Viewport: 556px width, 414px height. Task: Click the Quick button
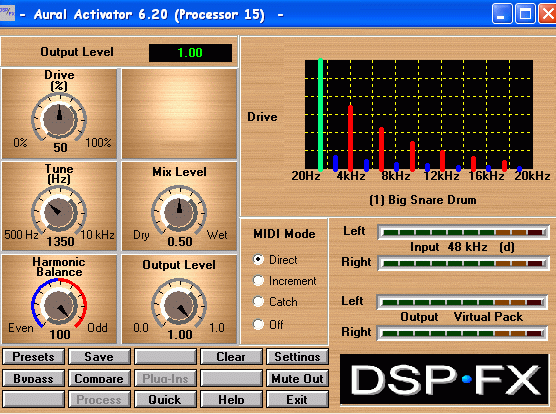coord(165,399)
